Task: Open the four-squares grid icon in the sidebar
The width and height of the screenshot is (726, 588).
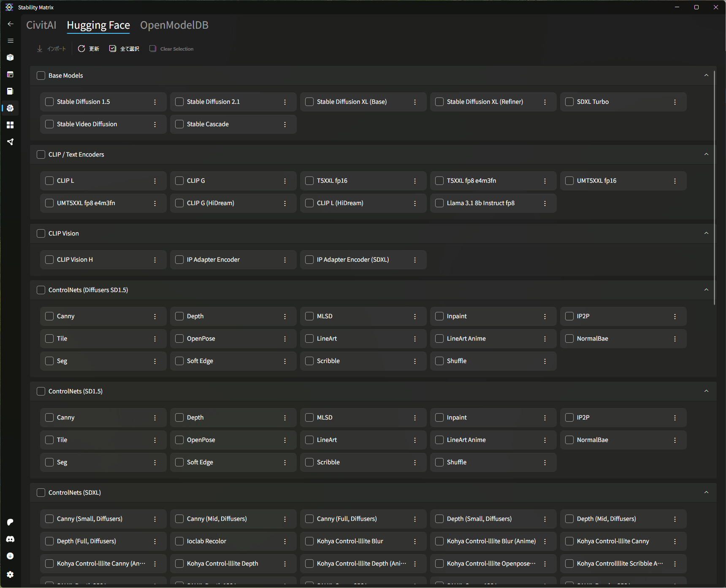Action: [x=10, y=125]
